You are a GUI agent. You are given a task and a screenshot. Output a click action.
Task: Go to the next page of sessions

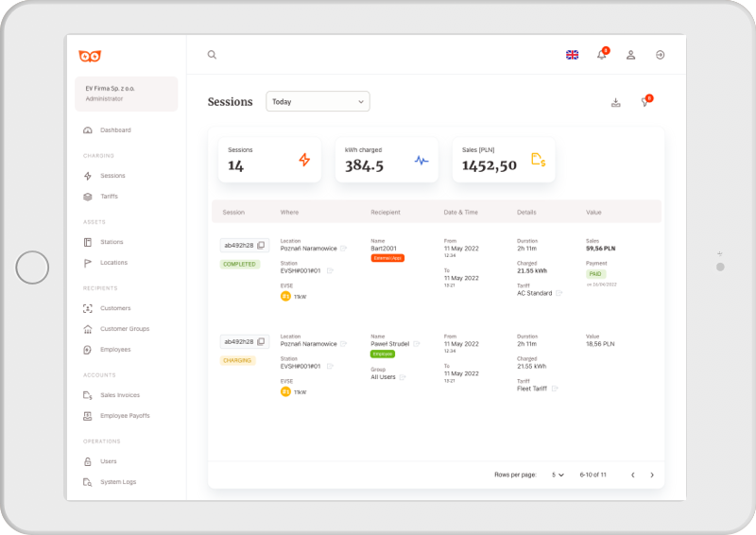(652, 475)
